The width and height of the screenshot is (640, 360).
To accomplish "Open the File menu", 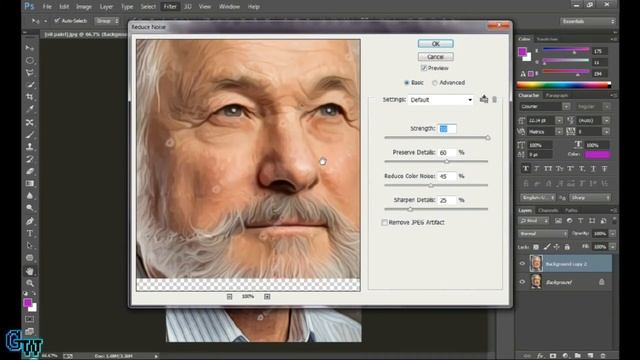I will pyautogui.click(x=47, y=7).
